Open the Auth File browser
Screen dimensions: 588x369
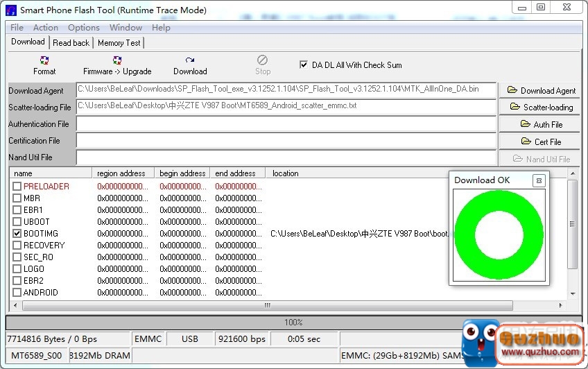pyautogui.click(x=540, y=124)
